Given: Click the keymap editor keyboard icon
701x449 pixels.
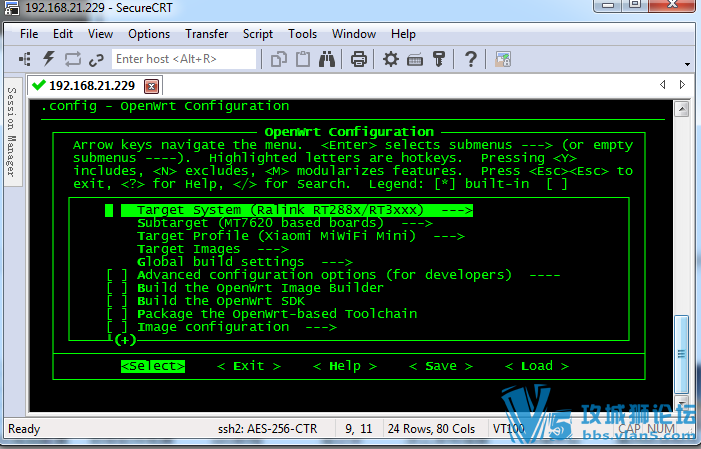Looking at the screenshot, I should [415, 59].
